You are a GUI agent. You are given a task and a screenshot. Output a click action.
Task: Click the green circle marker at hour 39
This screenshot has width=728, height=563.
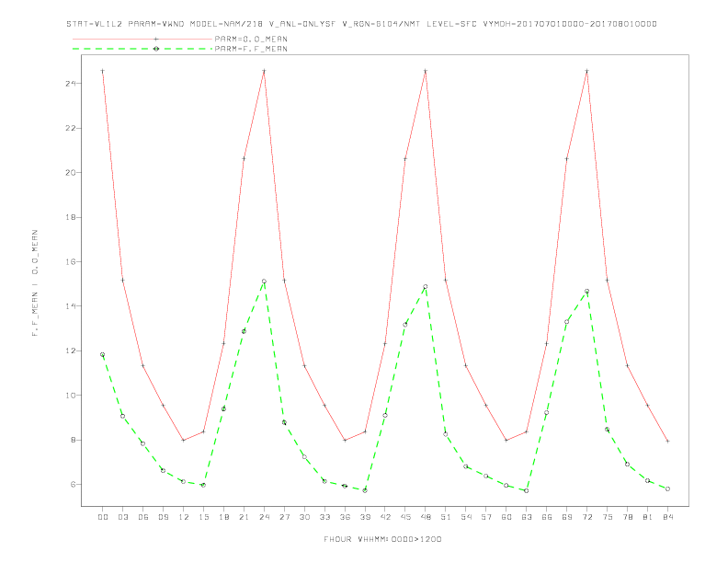click(365, 490)
